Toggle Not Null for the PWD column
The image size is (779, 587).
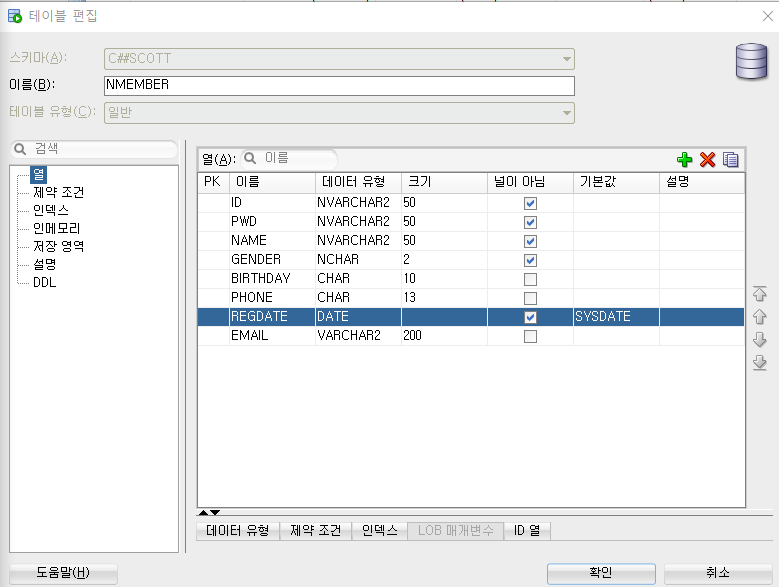click(x=530, y=222)
